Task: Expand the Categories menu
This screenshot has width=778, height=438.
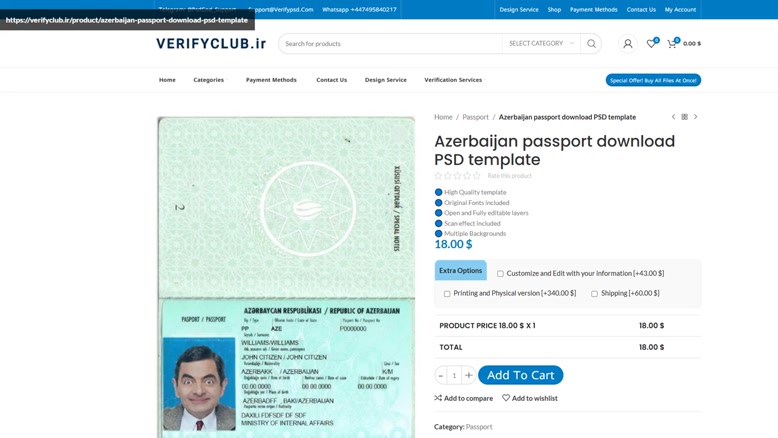Action: (209, 80)
